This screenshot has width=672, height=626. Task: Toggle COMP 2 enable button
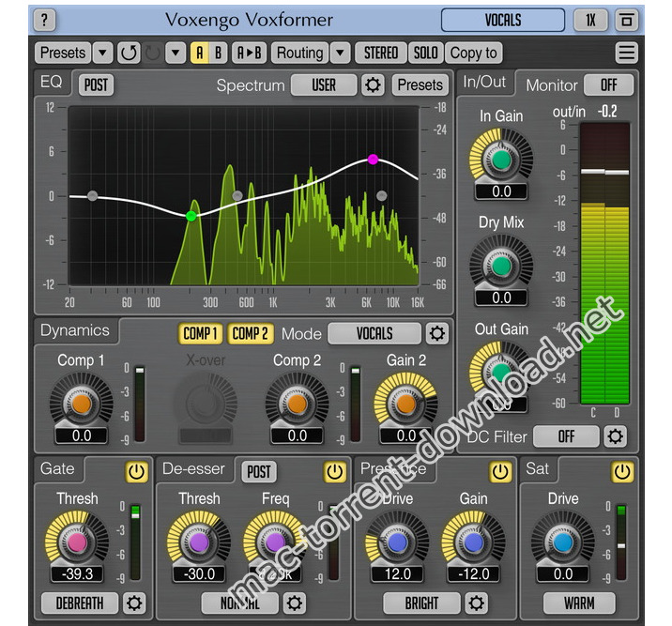pyautogui.click(x=250, y=333)
